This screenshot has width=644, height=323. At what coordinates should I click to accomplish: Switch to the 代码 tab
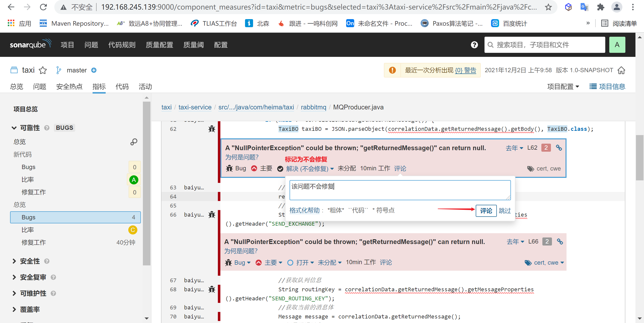click(x=122, y=87)
